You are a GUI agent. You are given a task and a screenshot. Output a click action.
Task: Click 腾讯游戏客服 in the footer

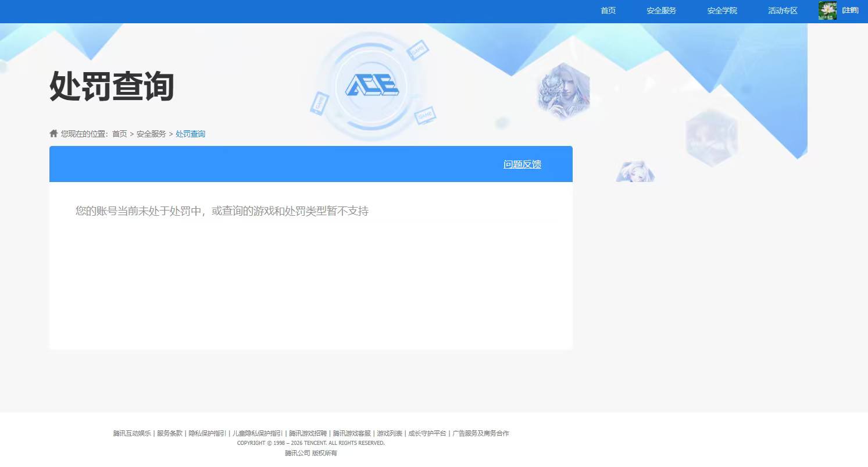tap(351, 433)
